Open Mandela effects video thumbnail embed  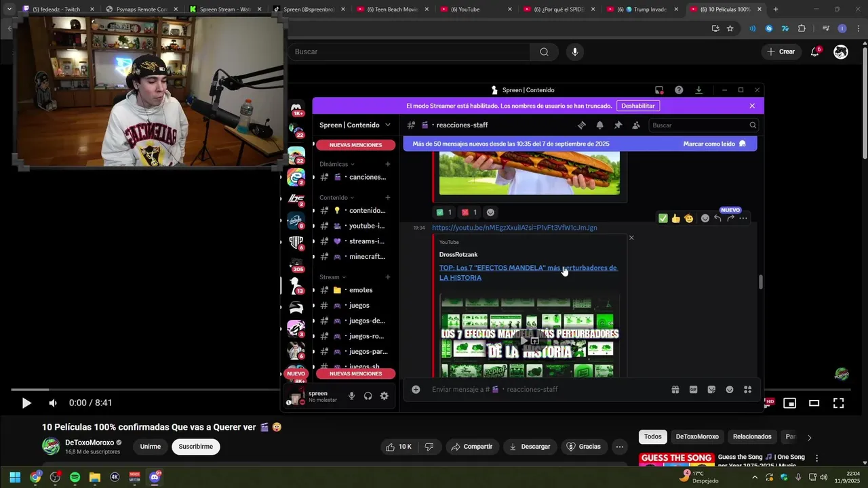point(529,335)
